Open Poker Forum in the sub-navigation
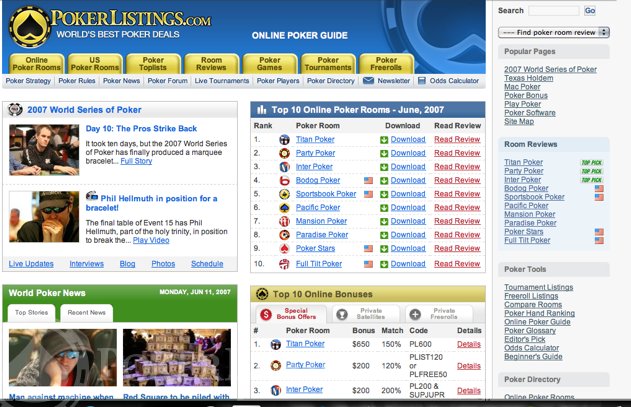 pyautogui.click(x=167, y=81)
